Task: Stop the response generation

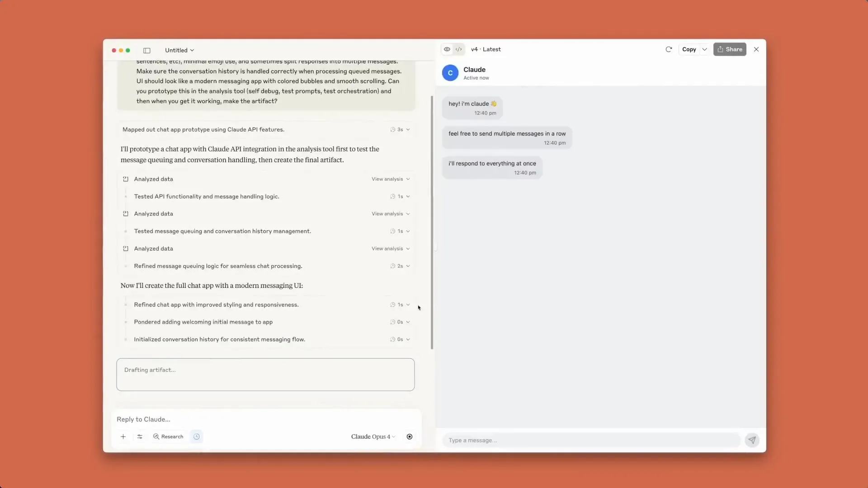Action: pyautogui.click(x=410, y=437)
